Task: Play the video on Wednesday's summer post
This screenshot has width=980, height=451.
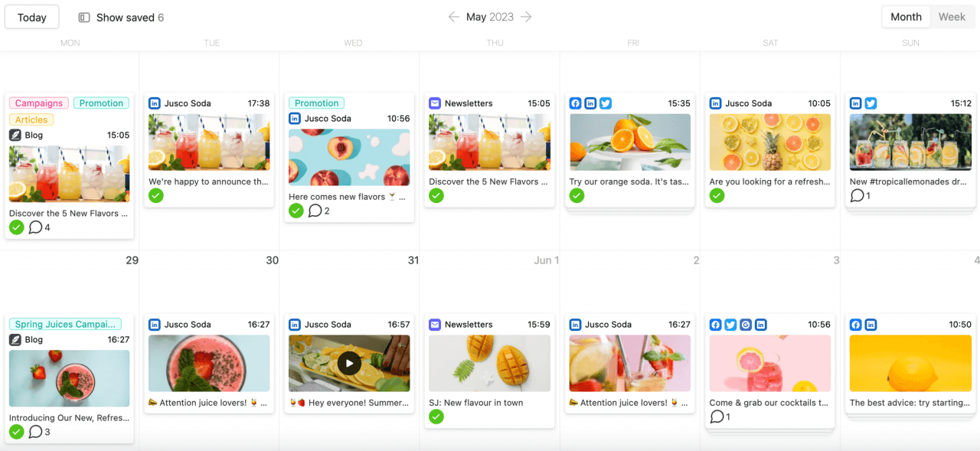Action: tap(349, 363)
